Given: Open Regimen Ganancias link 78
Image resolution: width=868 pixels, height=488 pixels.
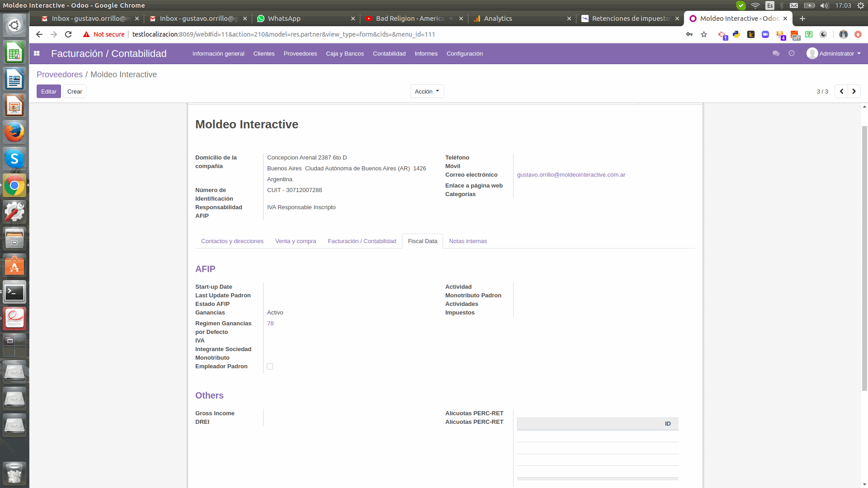Looking at the screenshot, I should point(270,324).
